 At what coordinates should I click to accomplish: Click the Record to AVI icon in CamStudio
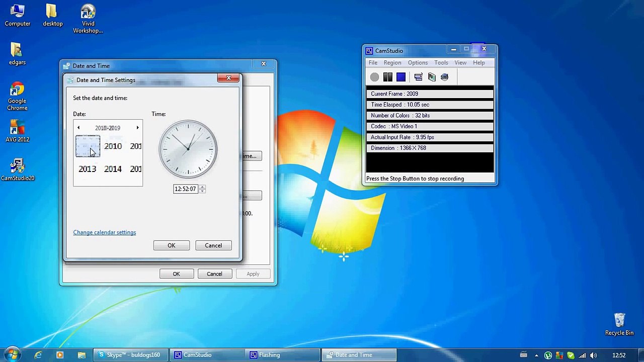(432, 77)
